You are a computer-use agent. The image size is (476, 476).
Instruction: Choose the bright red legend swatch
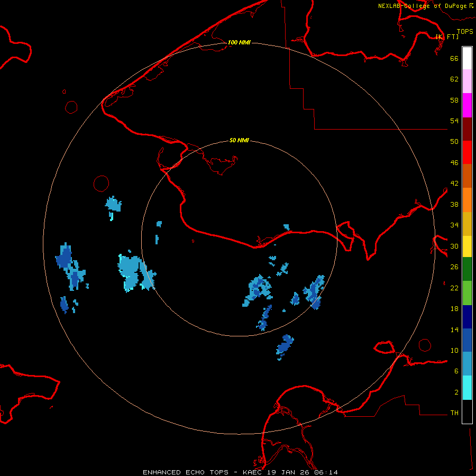(x=467, y=152)
